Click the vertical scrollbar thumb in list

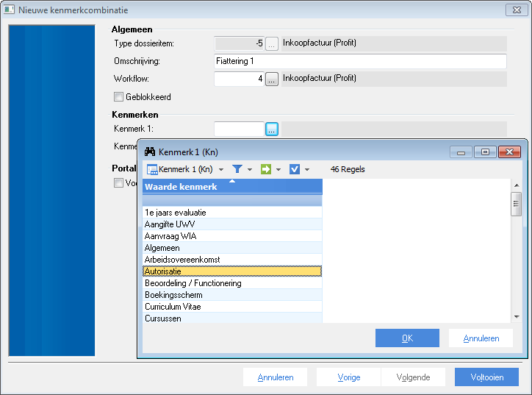pos(516,204)
